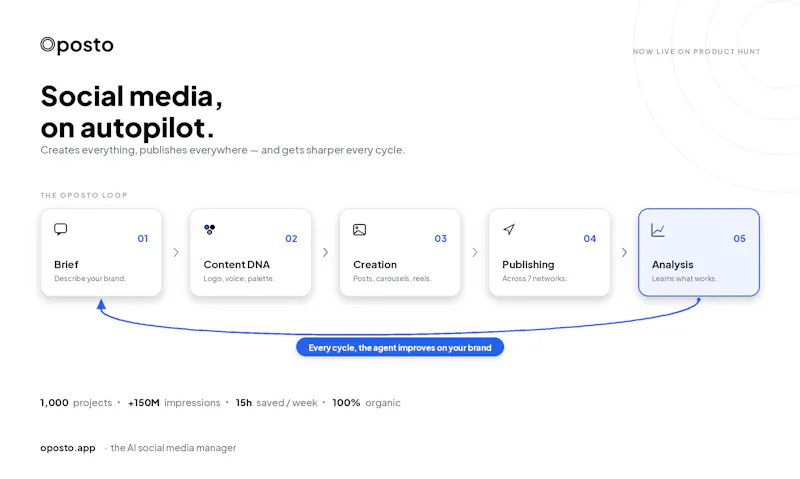
Task: Click 'NOW LIVE ON PRODUCT HUNT' text
Action: [x=696, y=52]
